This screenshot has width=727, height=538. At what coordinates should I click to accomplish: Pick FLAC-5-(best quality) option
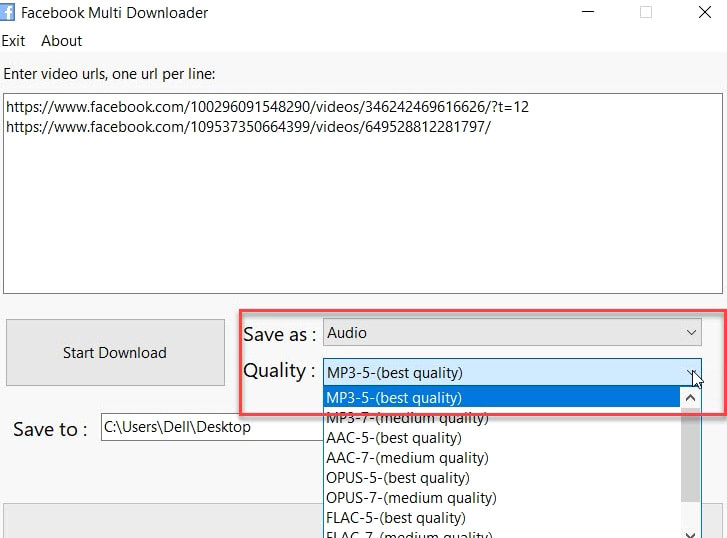tap(502, 518)
